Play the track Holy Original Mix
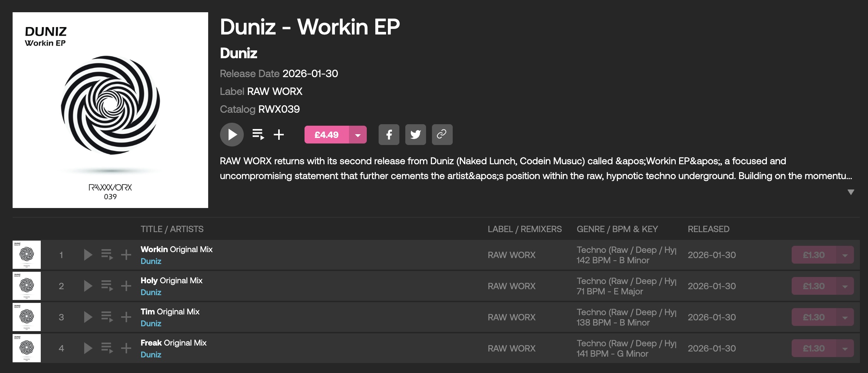 (x=88, y=286)
